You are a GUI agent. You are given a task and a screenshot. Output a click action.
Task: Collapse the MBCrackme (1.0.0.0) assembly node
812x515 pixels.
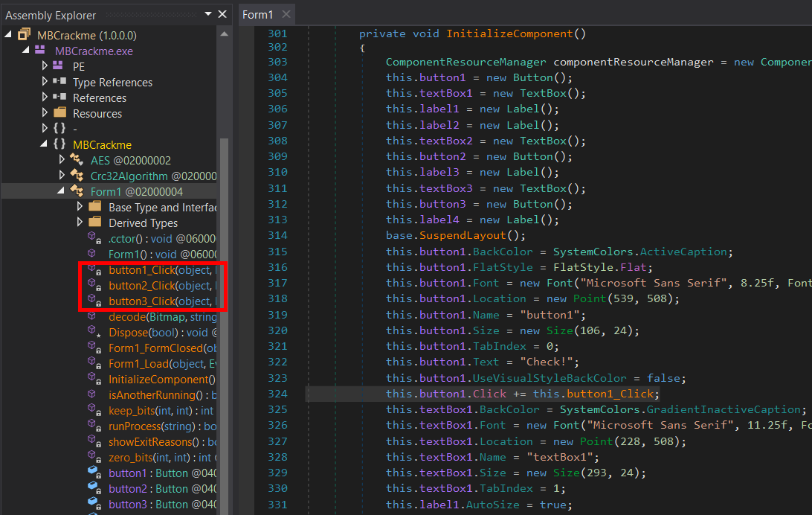[x=7, y=34]
